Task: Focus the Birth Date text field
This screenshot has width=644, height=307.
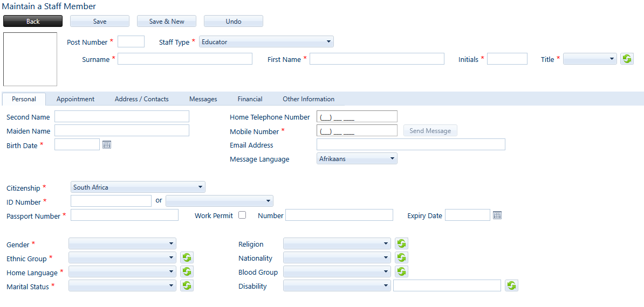Action: (x=77, y=144)
